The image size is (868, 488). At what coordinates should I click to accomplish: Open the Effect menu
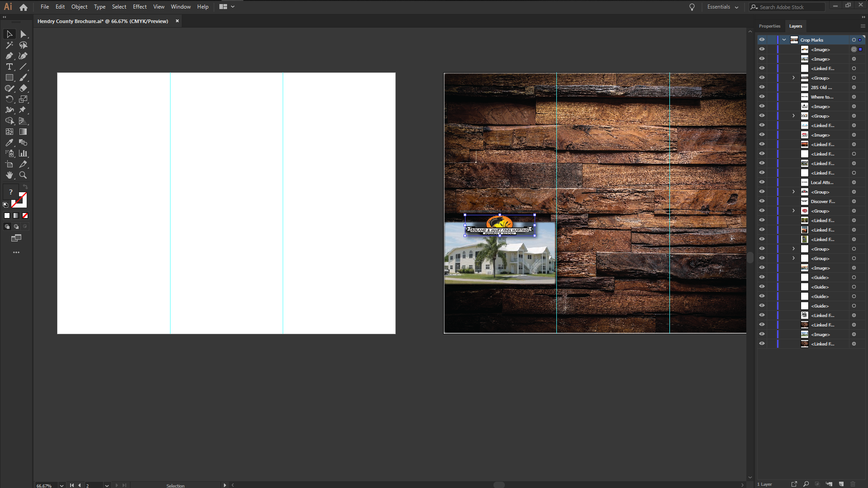[139, 7]
